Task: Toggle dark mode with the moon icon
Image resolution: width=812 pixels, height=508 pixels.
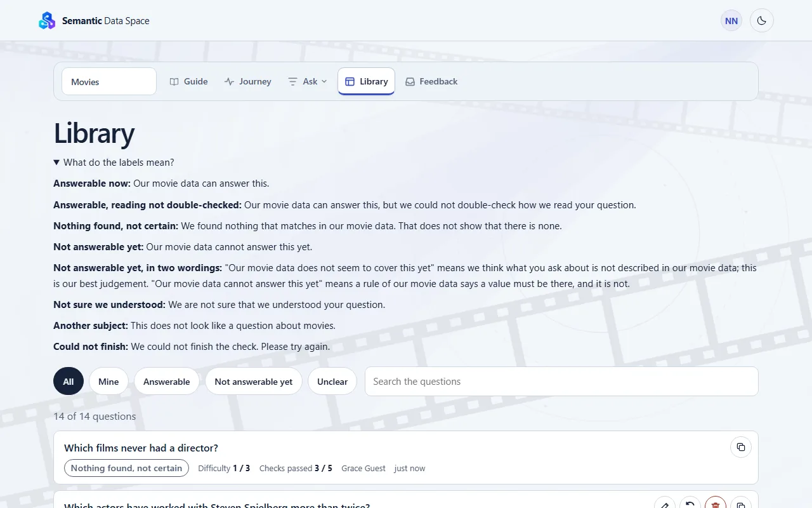Action: click(762, 21)
